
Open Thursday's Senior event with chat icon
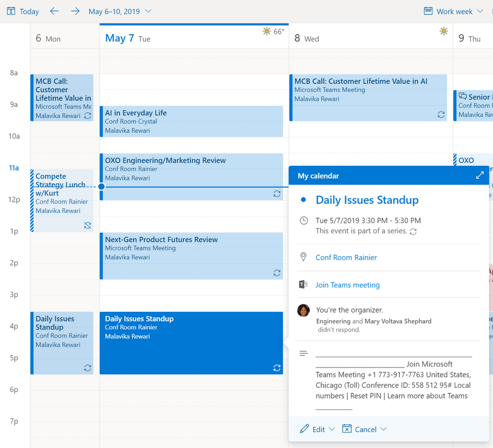473,106
